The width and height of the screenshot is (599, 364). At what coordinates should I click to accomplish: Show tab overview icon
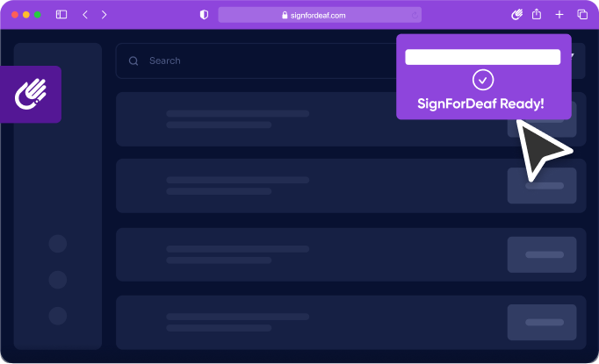tap(582, 15)
